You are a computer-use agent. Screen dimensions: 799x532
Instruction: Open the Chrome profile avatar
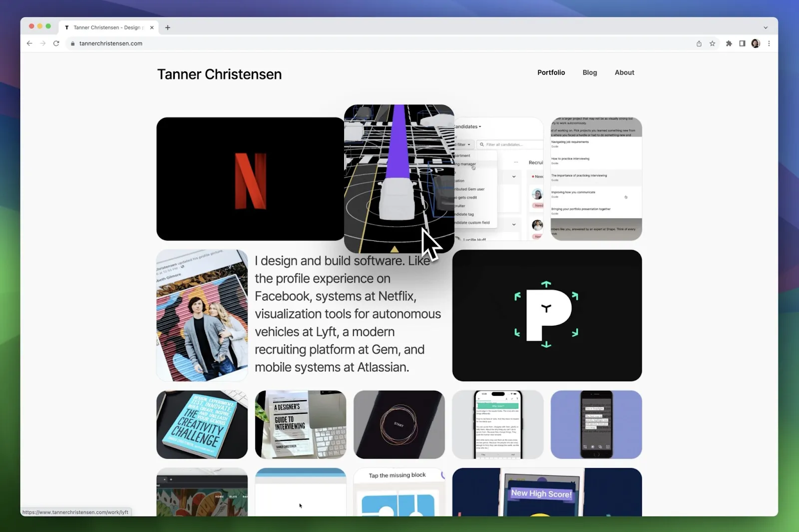coord(756,43)
